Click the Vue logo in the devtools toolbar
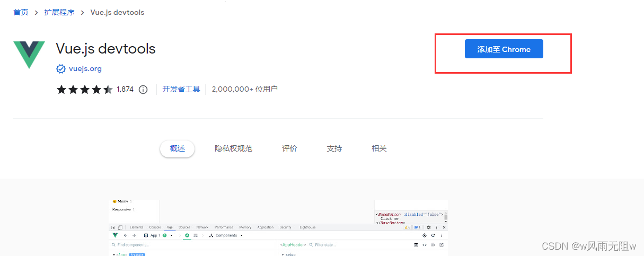644x256 pixels. (115, 235)
